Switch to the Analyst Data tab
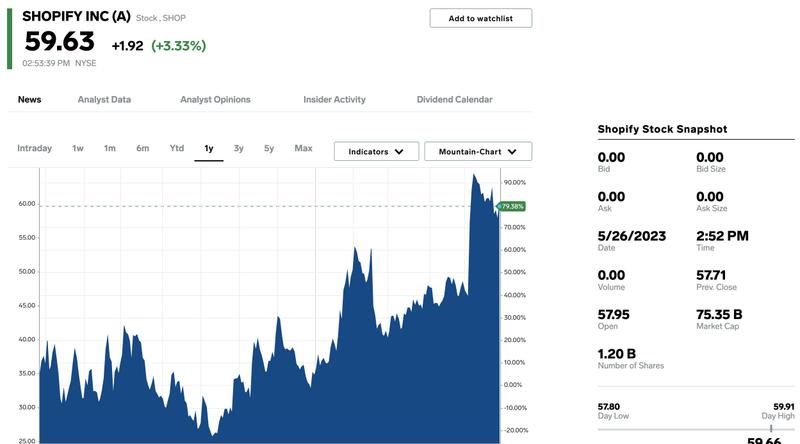This screenshot has height=444, width=800. tap(104, 100)
